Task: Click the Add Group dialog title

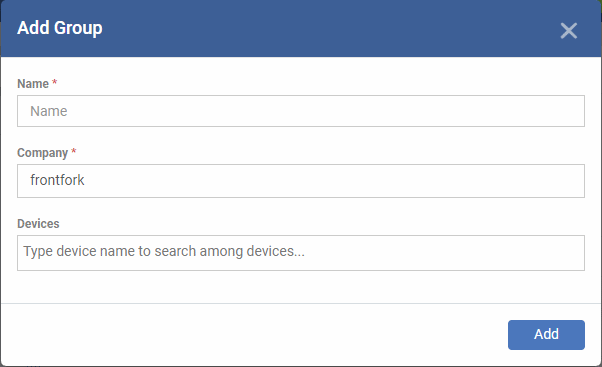Action: pos(60,28)
